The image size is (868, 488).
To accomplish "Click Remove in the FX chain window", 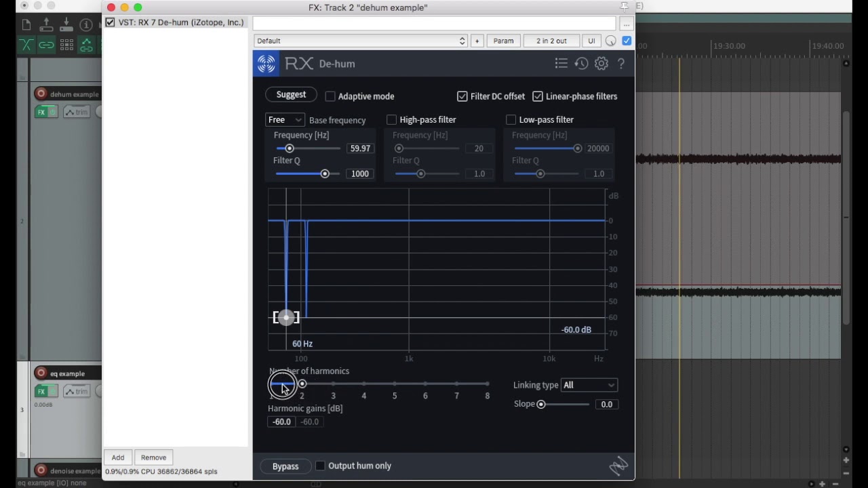I will click(153, 457).
